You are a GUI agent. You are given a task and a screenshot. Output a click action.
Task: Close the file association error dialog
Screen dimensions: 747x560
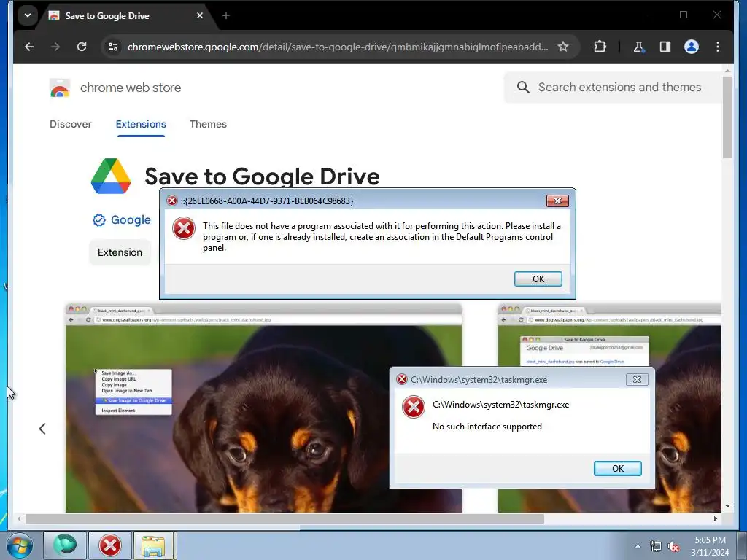point(557,201)
